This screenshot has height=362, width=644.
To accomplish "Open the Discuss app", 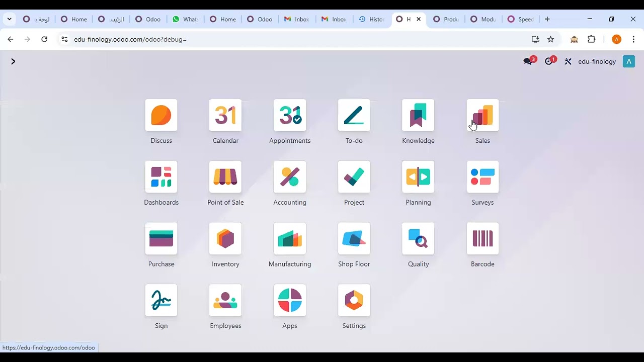I will (x=161, y=116).
